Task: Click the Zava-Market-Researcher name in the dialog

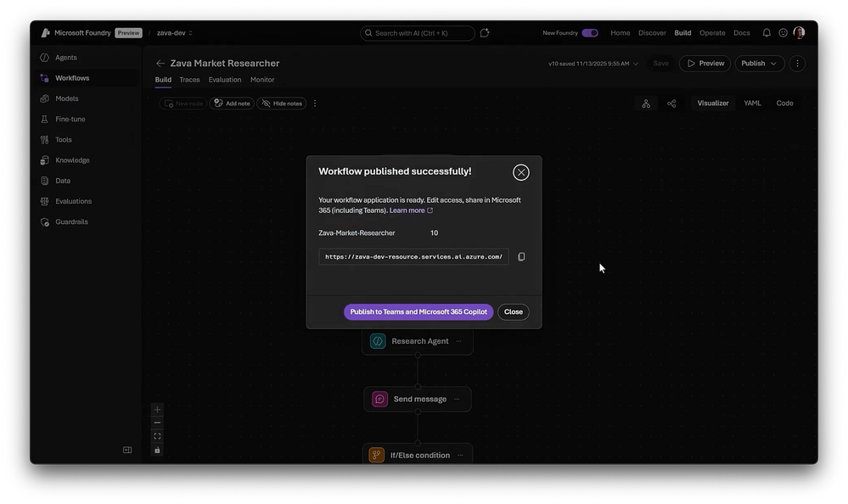Action: 357,233
